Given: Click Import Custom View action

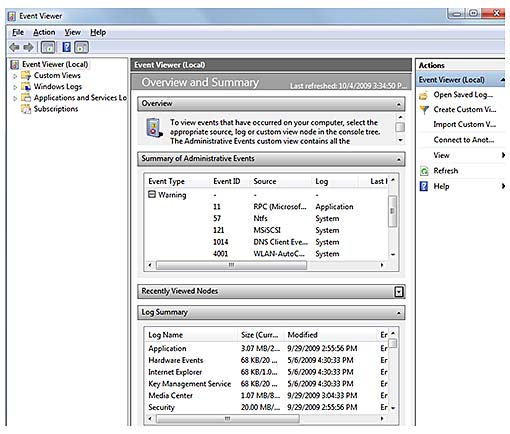Looking at the screenshot, I should (464, 124).
